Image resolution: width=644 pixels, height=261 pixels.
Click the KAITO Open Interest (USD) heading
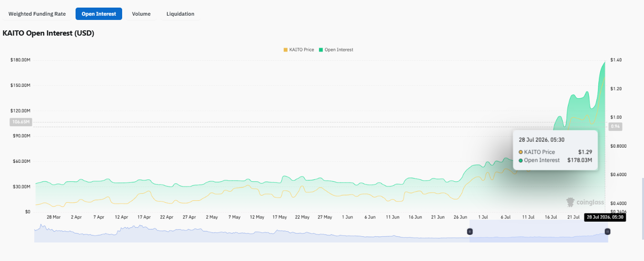click(48, 34)
